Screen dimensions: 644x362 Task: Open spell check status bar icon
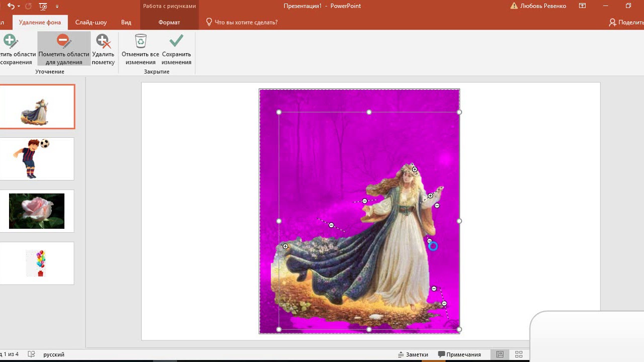pyautogui.click(x=31, y=354)
